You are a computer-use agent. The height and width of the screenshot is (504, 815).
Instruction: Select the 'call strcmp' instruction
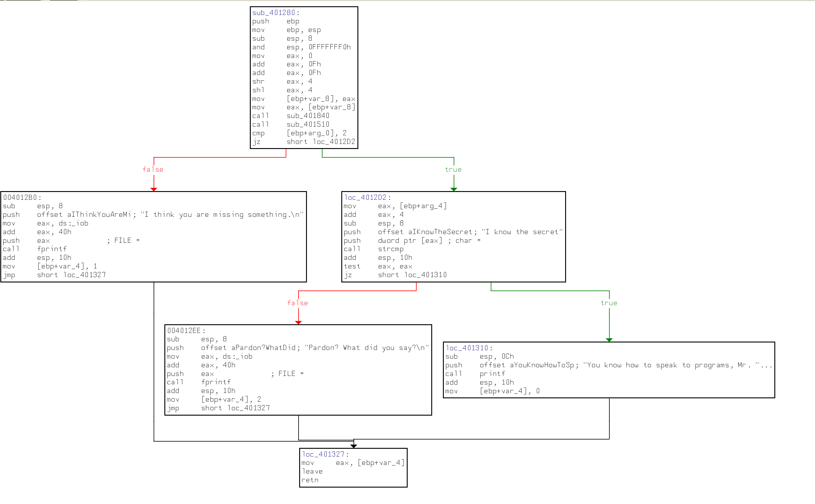374,249
